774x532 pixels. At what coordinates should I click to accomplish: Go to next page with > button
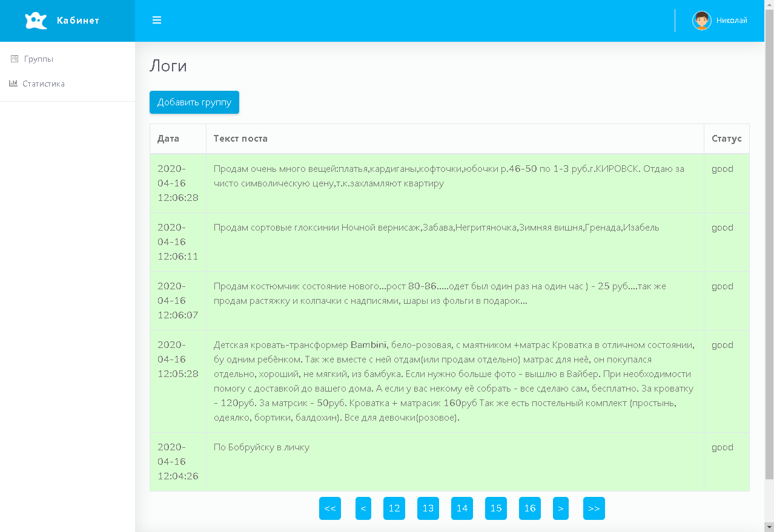[561, 508]
